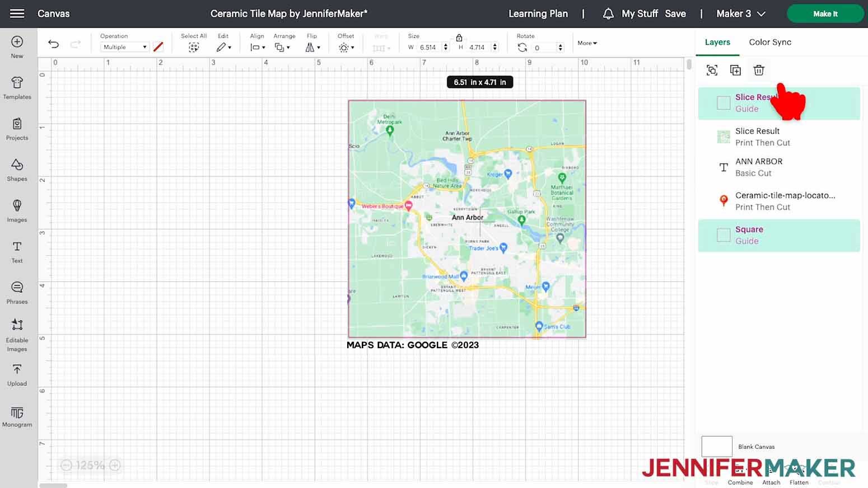Click the canvas horizontal scrollbar
868x488 pixels.
53,485
